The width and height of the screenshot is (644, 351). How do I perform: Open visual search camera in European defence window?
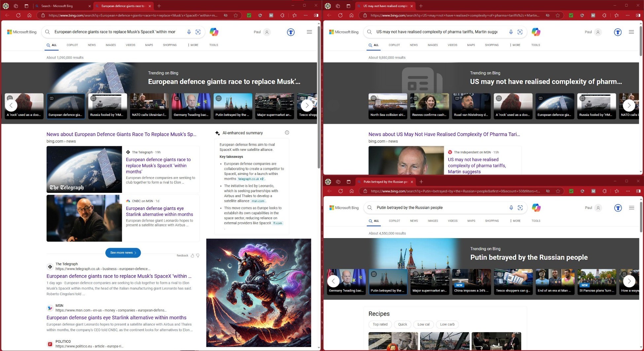[198, 32]
